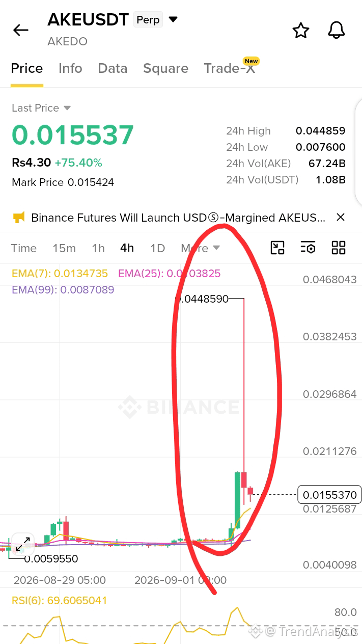Go back using the left arrow
Screen dimensions: 362x644
(x=21, y=30)
